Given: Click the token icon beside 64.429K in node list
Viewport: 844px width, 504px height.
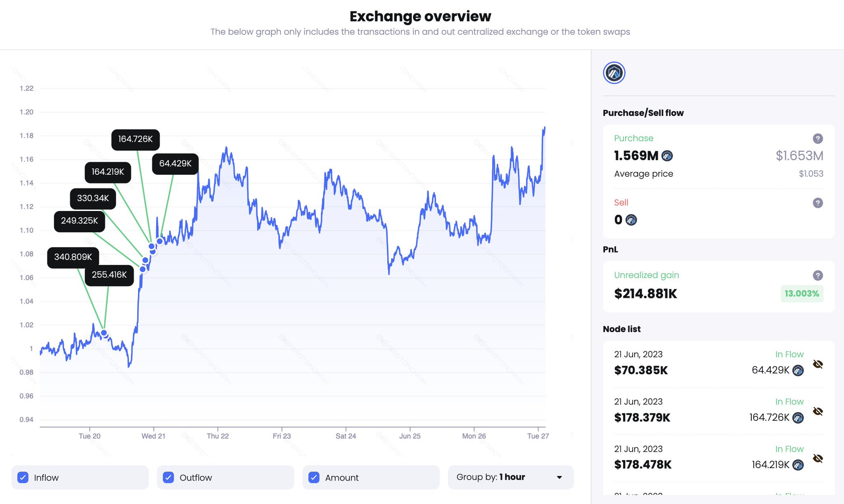Looking at the screenshot, I should (798, 370).
